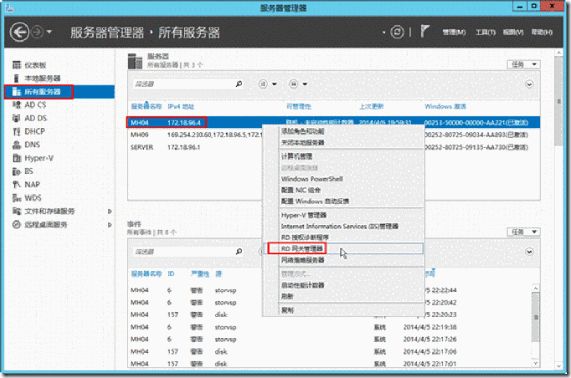Click the search magnifier in servers filter
This screenshot has width=571, height=378.
tap(239, 84)
